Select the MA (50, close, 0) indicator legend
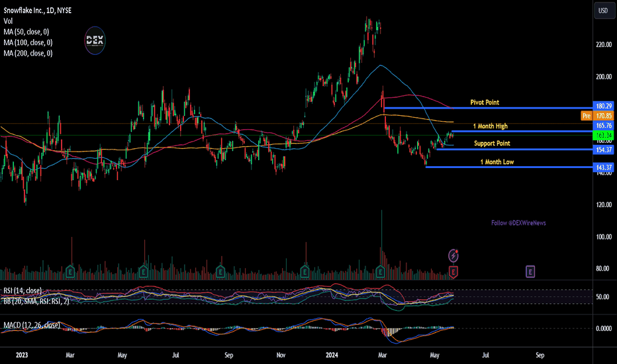The width and height of the screenshot is (617, 364). 26,32
